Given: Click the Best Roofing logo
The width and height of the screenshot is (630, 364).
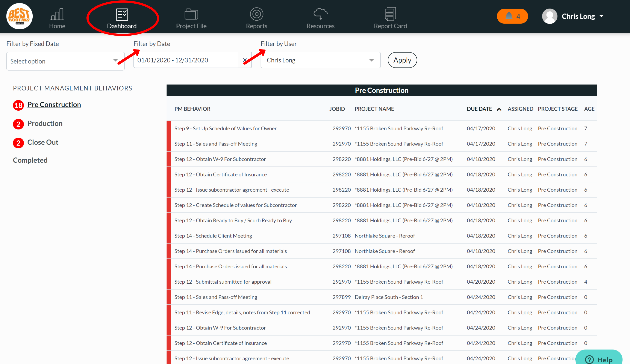Looking at the screenshot, I should (x=20, y=16).
